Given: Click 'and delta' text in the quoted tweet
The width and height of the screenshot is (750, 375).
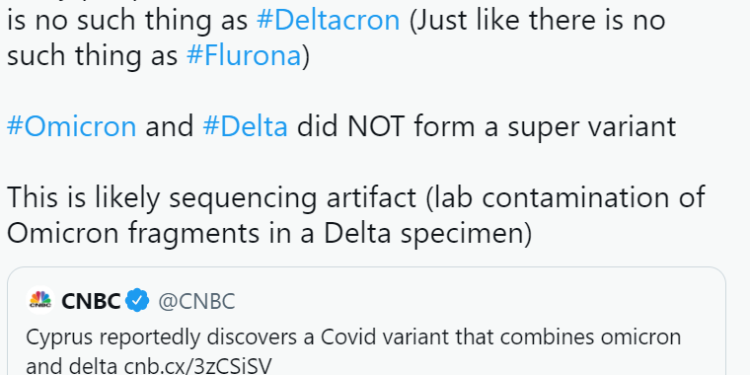Looking at the screenshot, I should pyautogui.click(x=72, y=366).
